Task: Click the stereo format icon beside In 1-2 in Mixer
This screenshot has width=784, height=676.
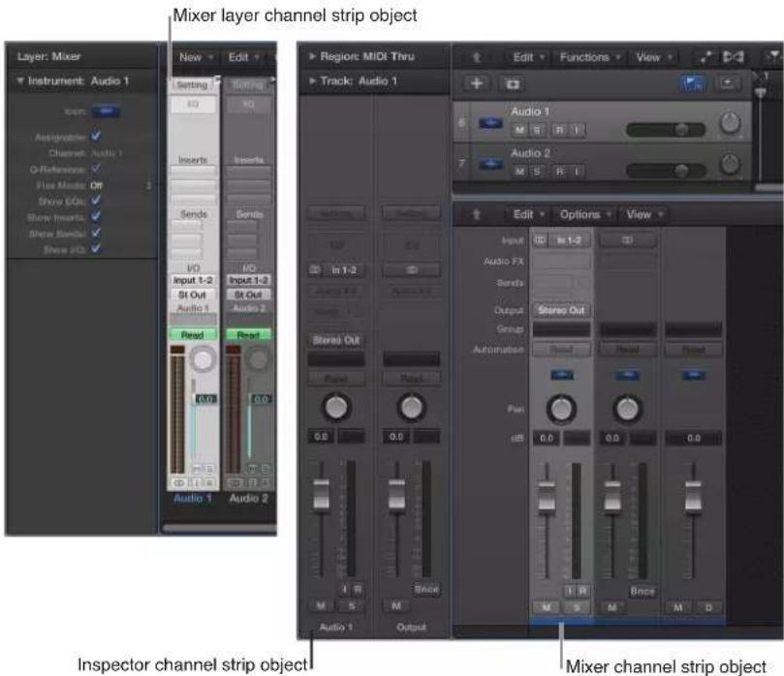Action: pos(540,240)
